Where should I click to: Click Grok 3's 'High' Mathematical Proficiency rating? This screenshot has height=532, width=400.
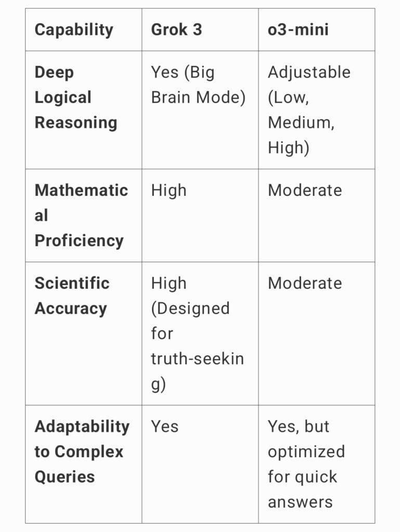tap(169, 190)
